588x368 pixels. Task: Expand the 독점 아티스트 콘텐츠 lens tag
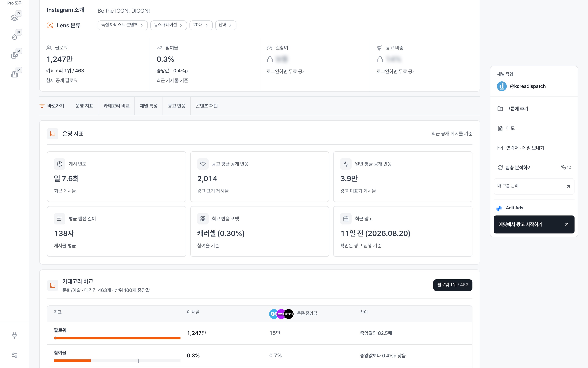tap(122, 25)
